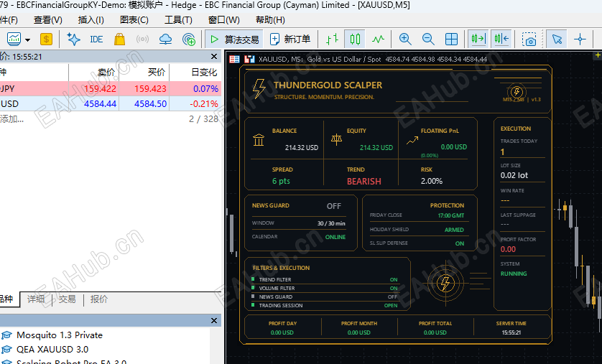The image size is (602, 364).
Task: Click the 0.02 lot size value
Action: coord(514,175)
